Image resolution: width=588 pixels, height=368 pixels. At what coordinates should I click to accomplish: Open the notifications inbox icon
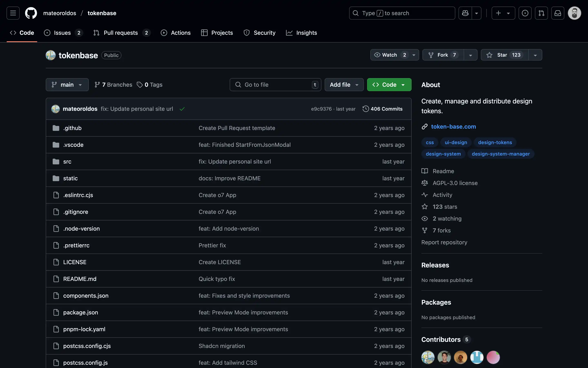pyautogui.click(x=558, y=13)
